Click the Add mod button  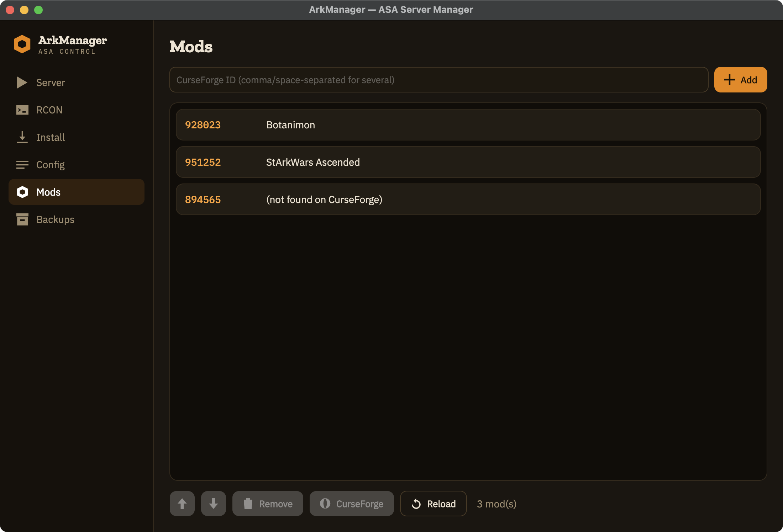point(741,80)
